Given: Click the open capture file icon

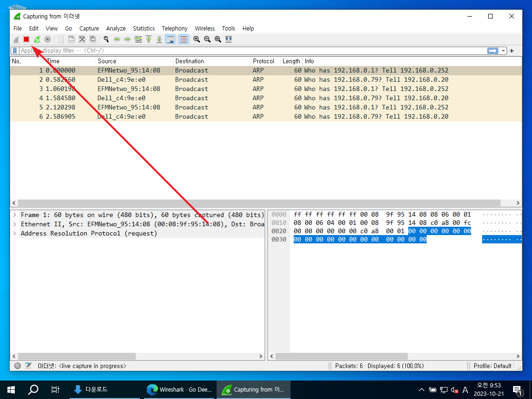Looking at the screenshot, I should tap(61, 39).
